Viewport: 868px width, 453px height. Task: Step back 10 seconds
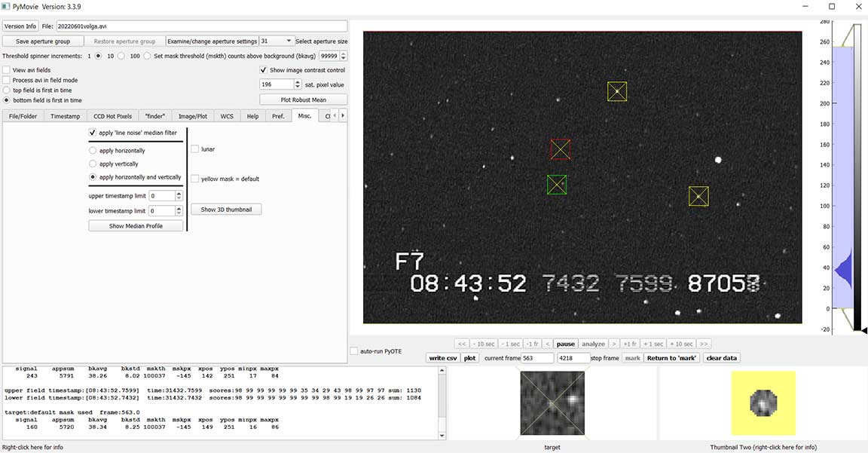483,344
